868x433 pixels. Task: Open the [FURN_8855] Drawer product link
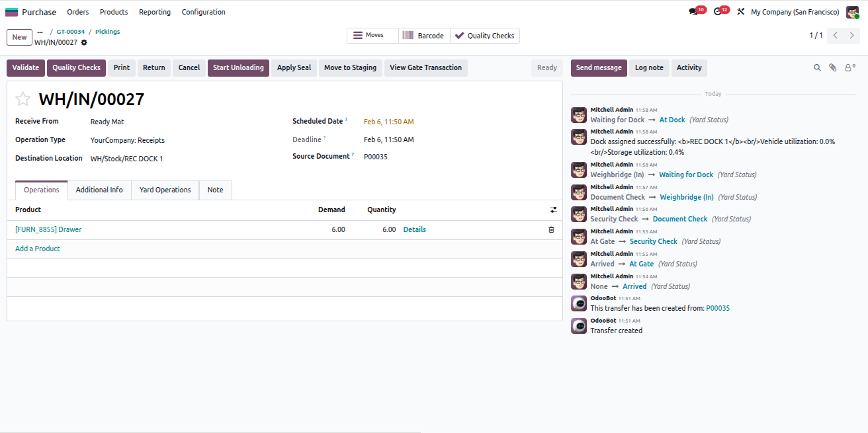[x=48, y=229]
